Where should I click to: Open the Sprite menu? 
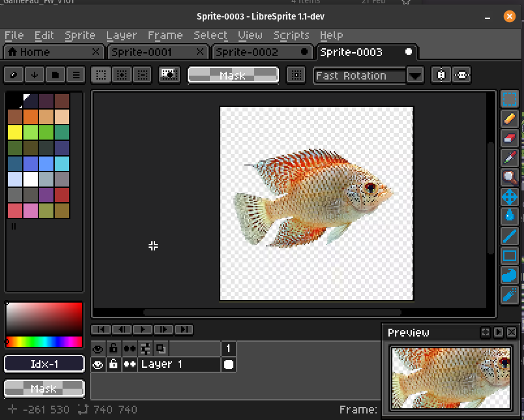pyautogui.click(x=80, y=35)
